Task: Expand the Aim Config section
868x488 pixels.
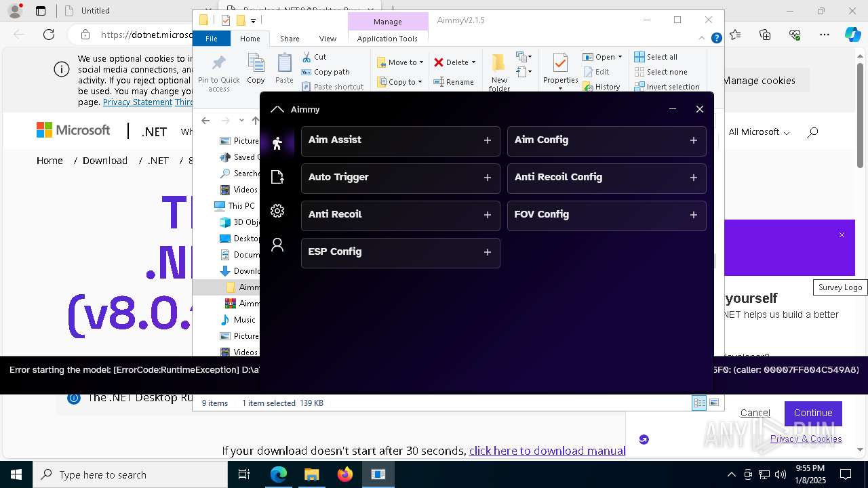Action: point(693,140)
